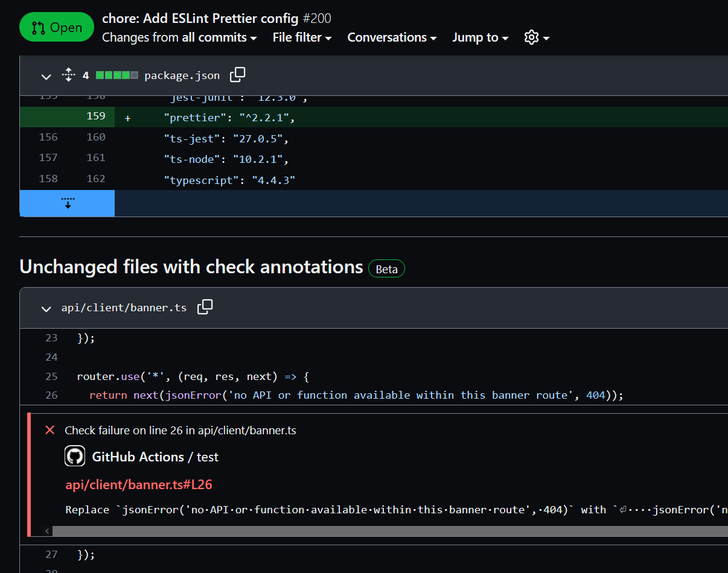Copy the package.json file path
The width and height of the screenshot is (728, 573).
[238, 75]
